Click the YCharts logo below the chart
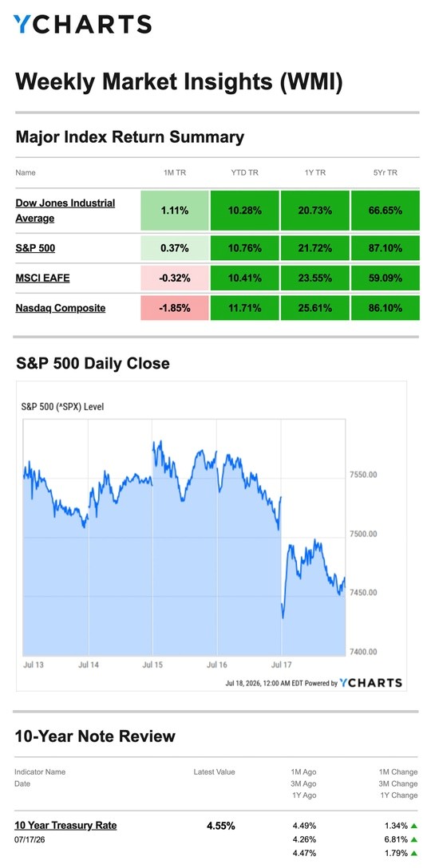The image size is (431, 868). (370, 683)
